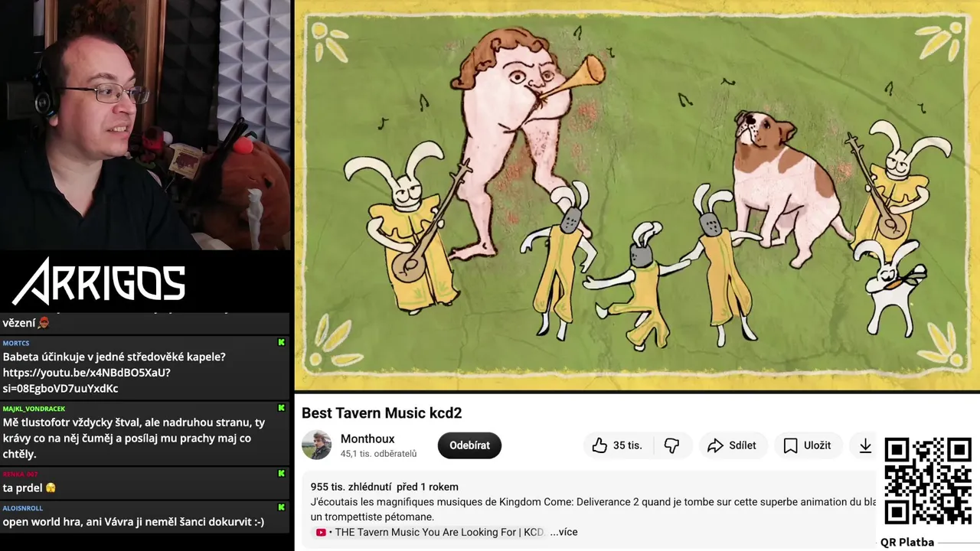Click Kick icon beside MORTCS message
The width and height of the screenshot is (980, 551).
(x=282, y=343)
